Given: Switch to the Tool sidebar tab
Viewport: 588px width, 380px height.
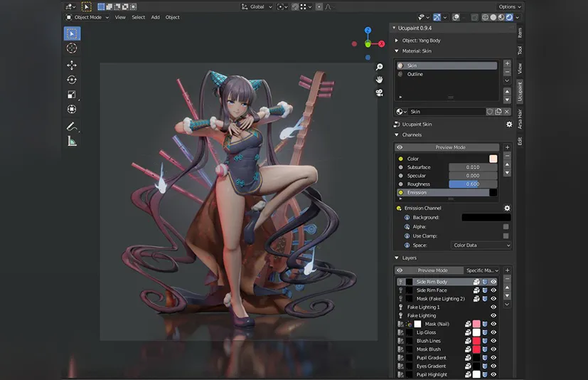Looking at the screenshot, I should [x=520, y=50].
